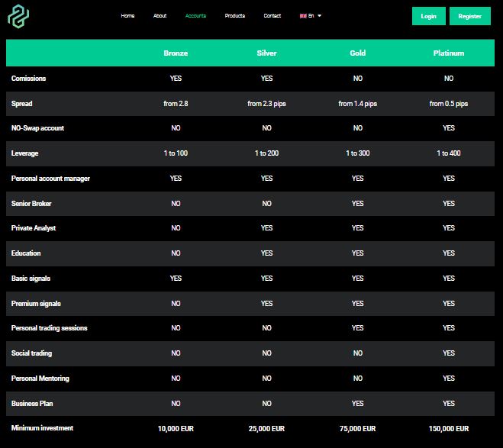Click the Gold YES in Personal trading sessions
Screen dimensions: 503x448
coord(358,328)
